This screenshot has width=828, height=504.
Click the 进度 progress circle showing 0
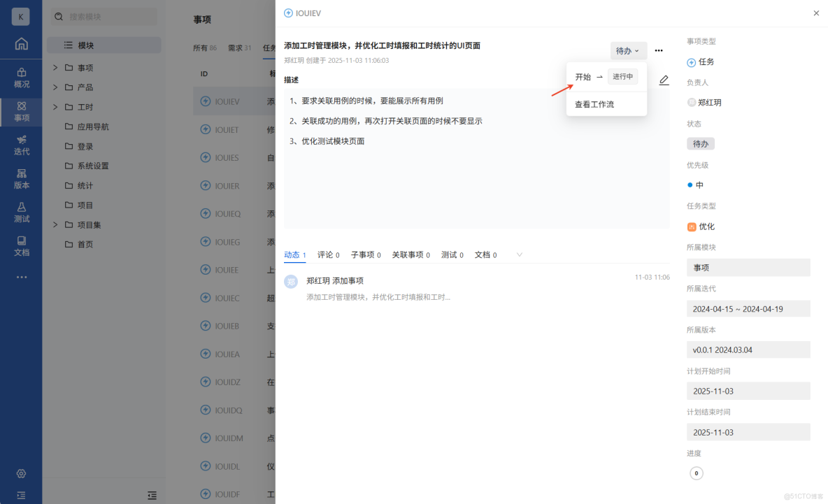696,473
